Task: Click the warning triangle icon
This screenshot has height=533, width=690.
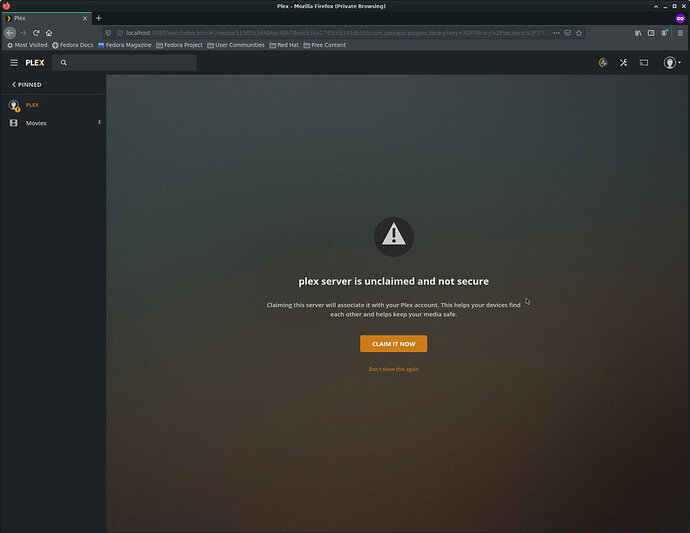Action: (x=393, y=236)
